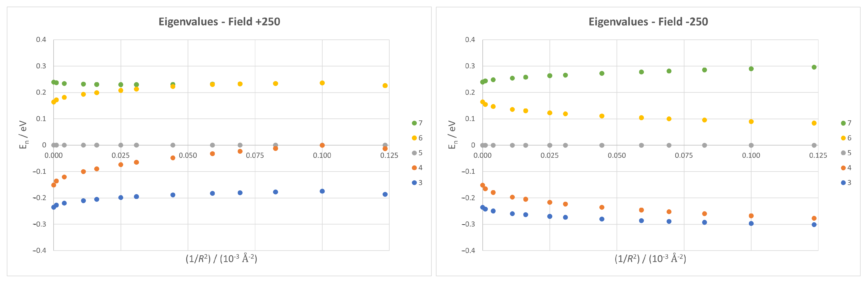This screenshot has height=287, width=868.
Task: Click the left chart's y-axis title 'En / eV'
Action: point(23,135)
